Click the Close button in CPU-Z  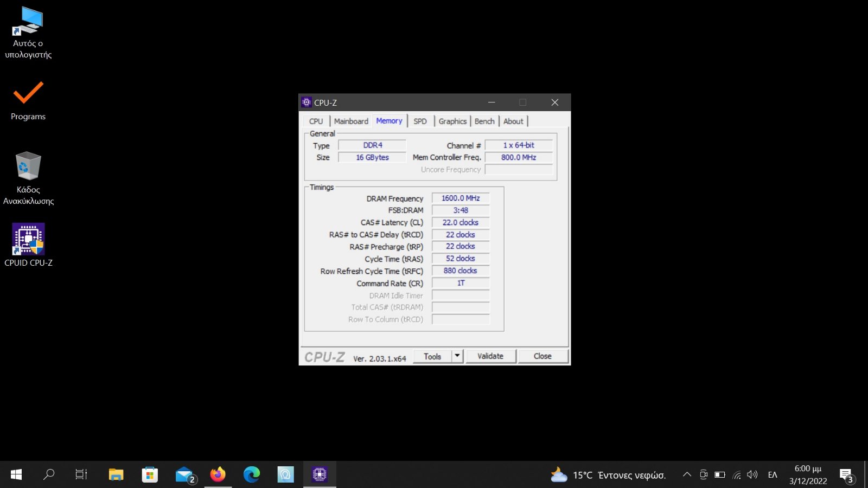(542, 356)
